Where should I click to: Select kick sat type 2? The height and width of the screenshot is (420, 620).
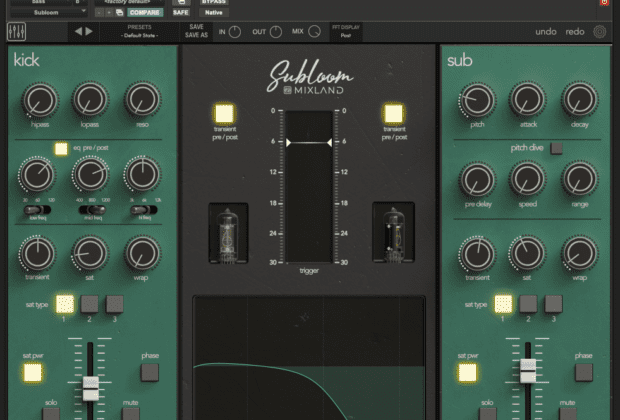point(90,304)
